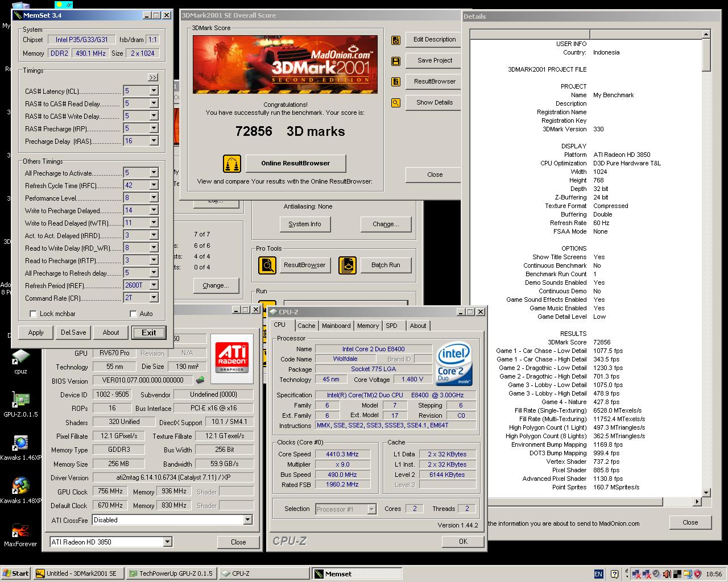
Task: Click the BIOS save chip icon in GPU-Z
Action: [200, 380]
